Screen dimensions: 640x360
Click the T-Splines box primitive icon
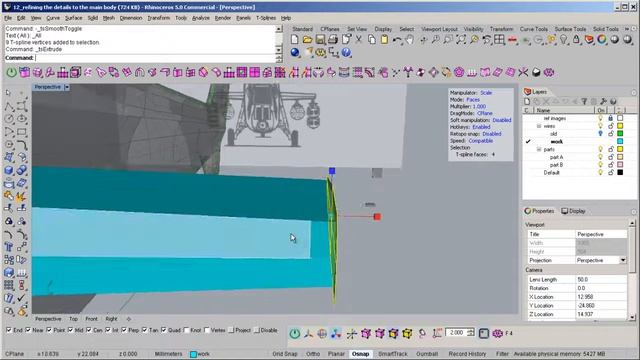tap(24, 73)
